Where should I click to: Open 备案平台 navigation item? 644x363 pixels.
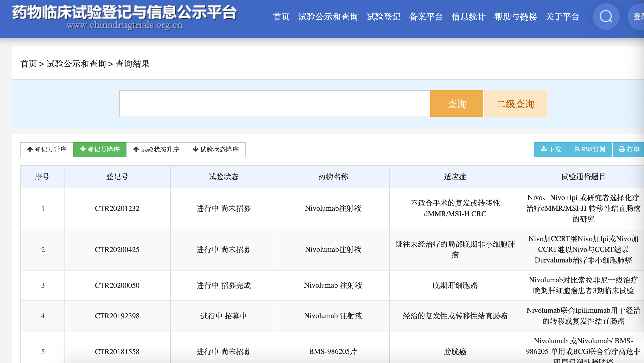[x=426, y=17]
